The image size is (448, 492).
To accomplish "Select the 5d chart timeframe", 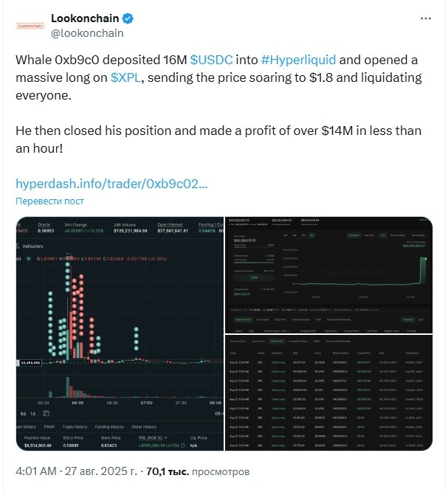I will pyautogui.click(x=23, y=414).
